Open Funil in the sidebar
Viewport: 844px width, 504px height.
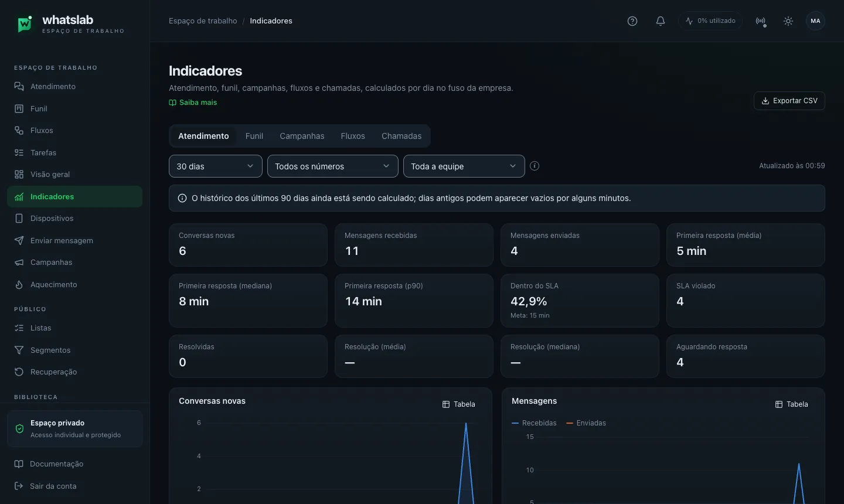[x=74, y=108]
